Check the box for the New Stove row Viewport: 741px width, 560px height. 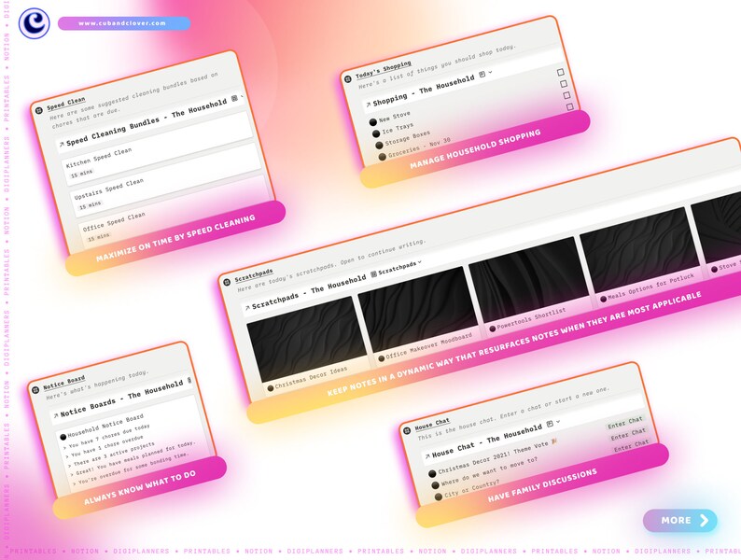tap(561, 72)
